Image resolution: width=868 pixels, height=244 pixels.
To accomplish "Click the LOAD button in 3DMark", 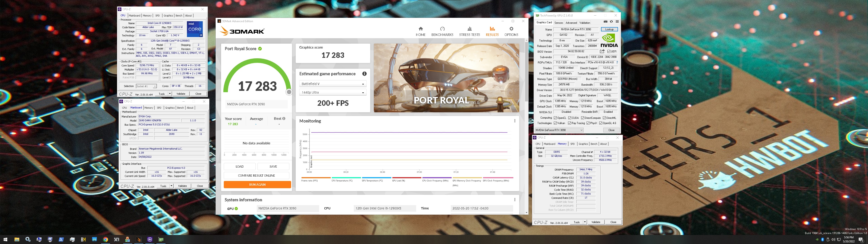I will [240, 167].
